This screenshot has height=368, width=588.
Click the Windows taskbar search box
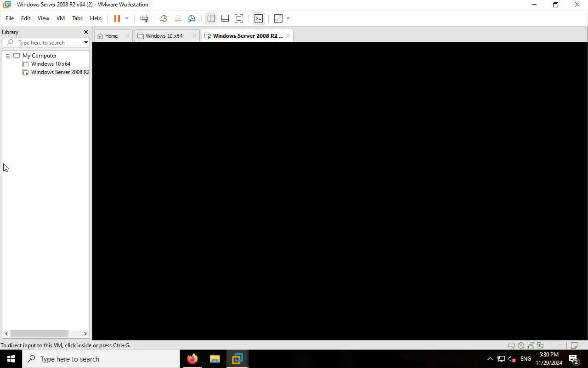click(101, 359)
